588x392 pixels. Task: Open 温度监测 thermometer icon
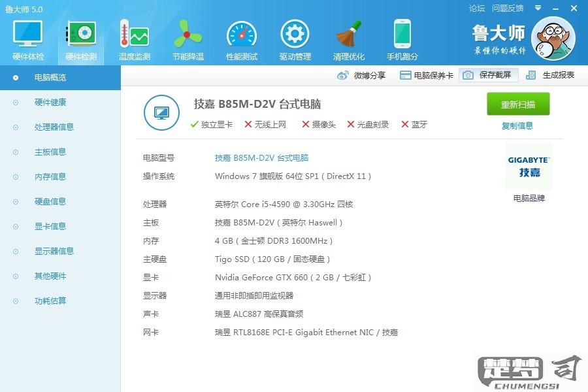tap(134, 34)
